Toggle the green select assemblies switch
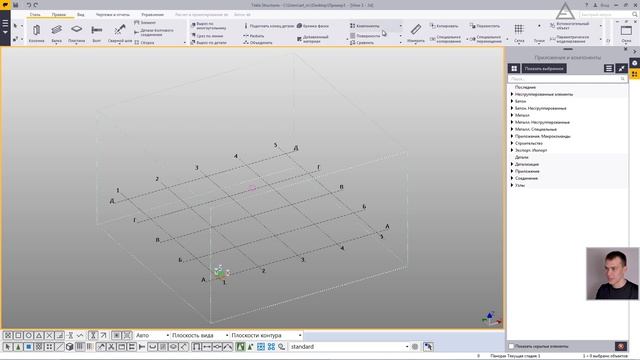Viewport: 640px width, 360px height. [x=240, y=347]
